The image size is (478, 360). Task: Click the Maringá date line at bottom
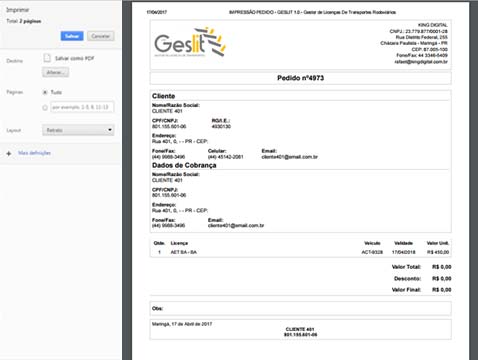click(x=182, y=324)
